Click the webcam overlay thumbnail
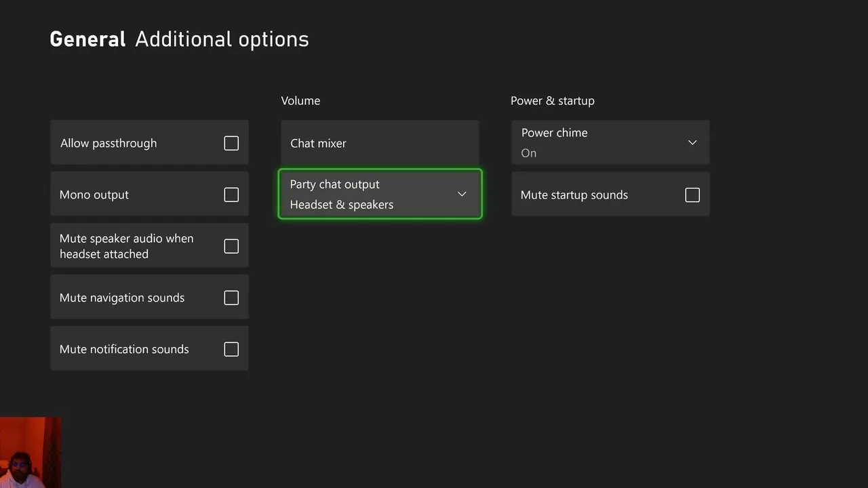Viewport: 868px width, 488px height. point(31,452)
